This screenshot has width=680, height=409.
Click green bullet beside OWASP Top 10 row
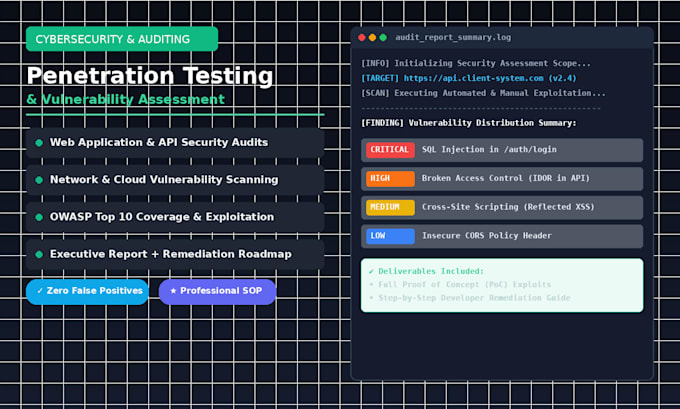[x=39, y=217]
